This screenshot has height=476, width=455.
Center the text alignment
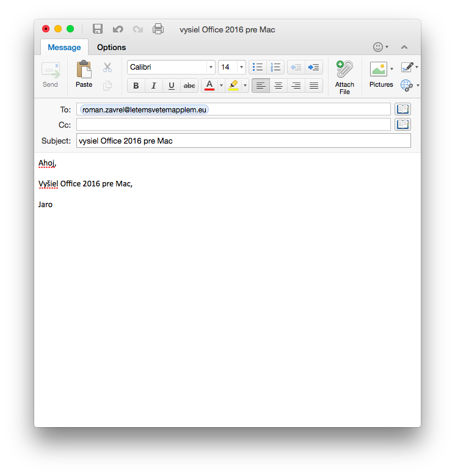point(278,86)
